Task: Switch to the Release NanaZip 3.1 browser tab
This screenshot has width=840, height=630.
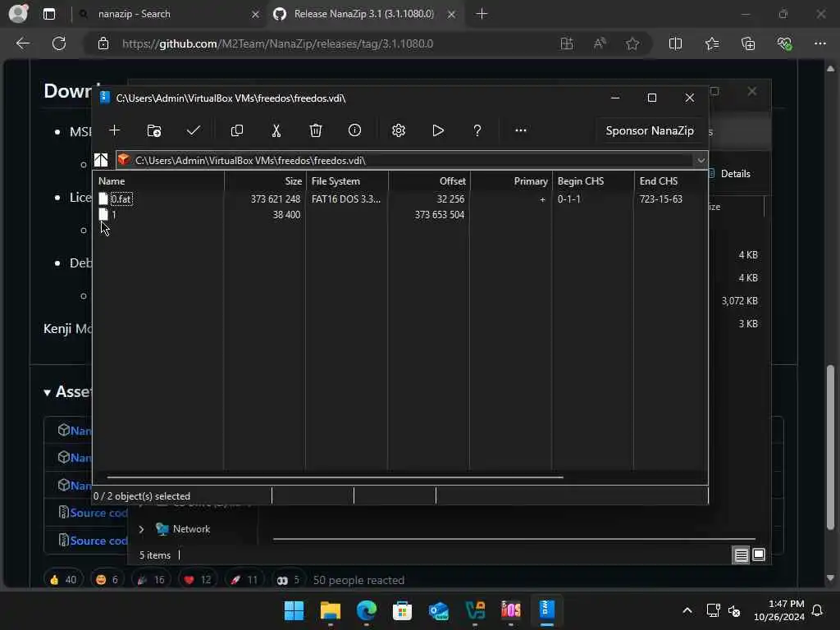Action: tap(363, 14)
